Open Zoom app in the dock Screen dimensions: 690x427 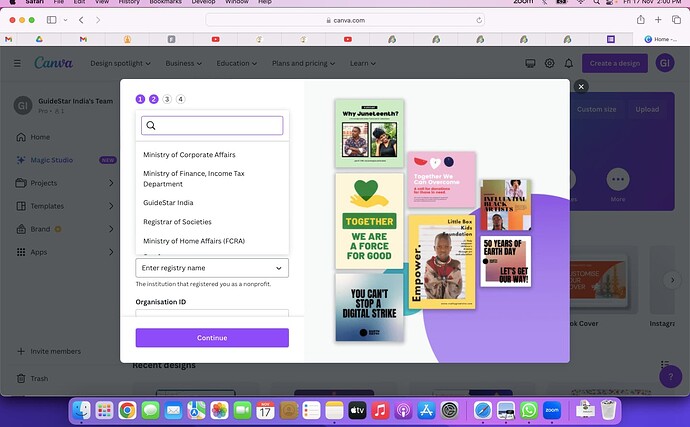tap(552, 411)
